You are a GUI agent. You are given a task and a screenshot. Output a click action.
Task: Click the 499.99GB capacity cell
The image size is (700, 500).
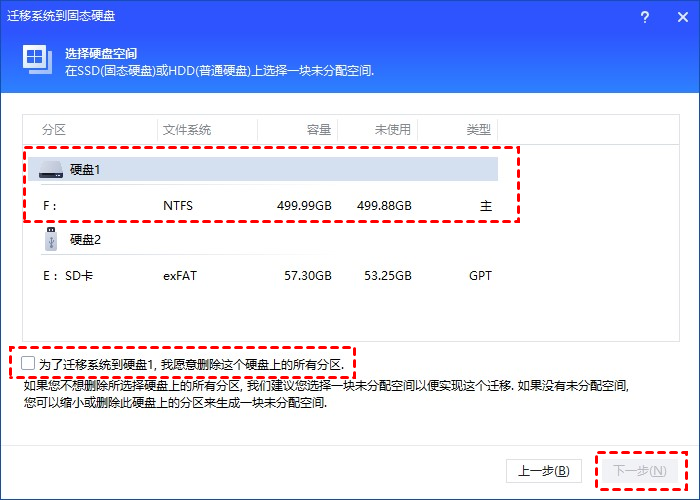pyautogui.click(x=305, y=206)
